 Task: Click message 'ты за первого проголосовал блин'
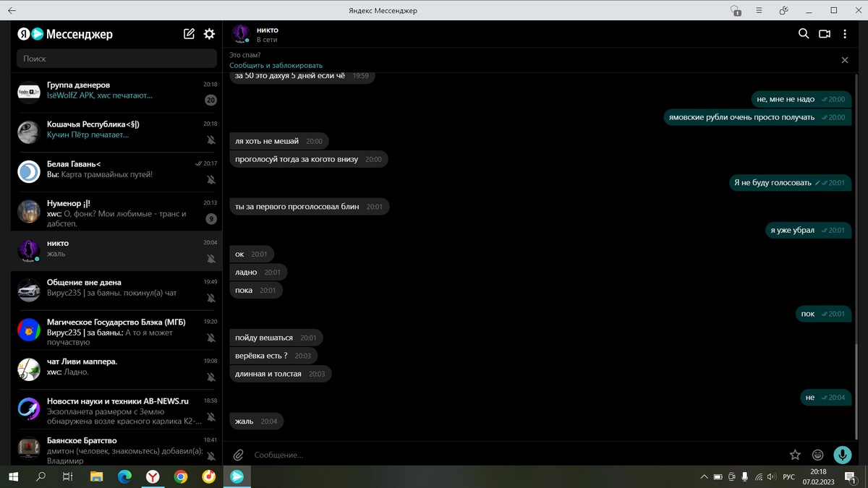click(310, 207)
